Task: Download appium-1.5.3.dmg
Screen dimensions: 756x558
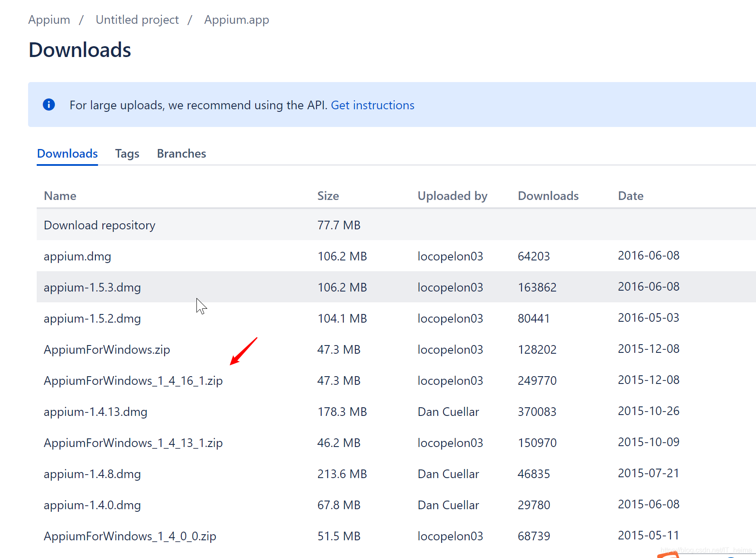Action: [92, 288]
